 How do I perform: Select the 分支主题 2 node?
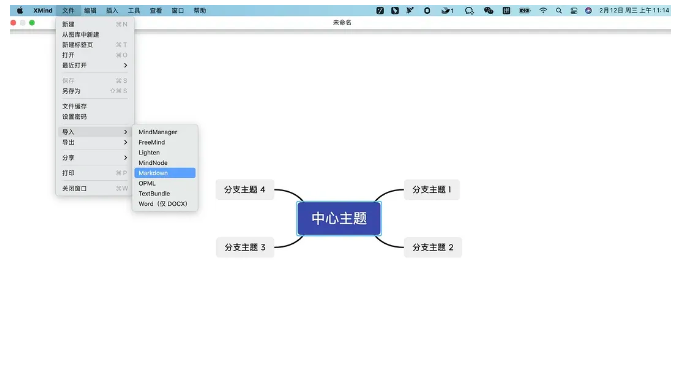pos(433,247)
